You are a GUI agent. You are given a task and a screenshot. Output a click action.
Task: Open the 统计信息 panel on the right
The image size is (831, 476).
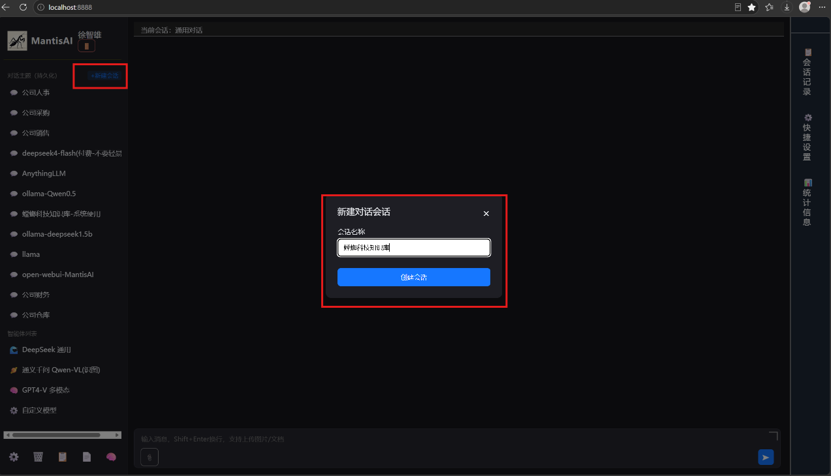point(807,202)
